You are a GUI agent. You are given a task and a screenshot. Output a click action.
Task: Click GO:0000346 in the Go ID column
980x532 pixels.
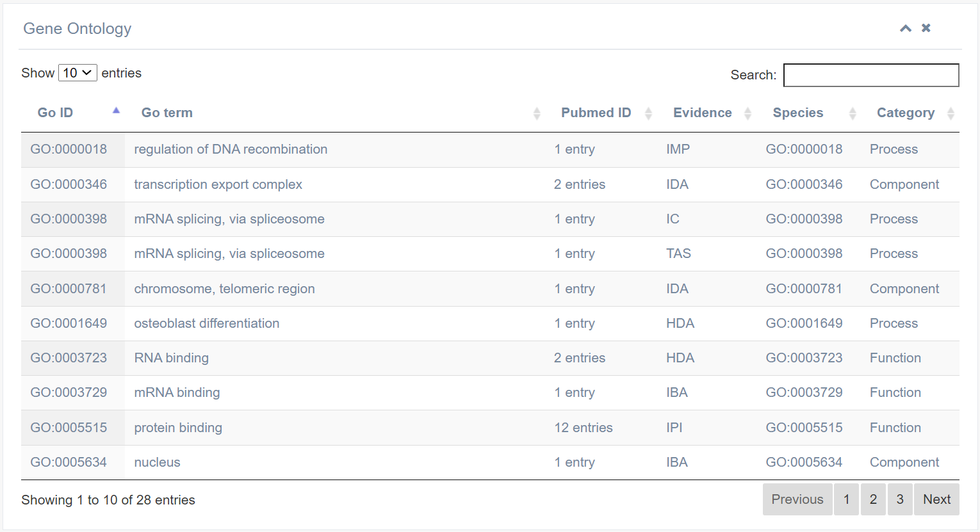[69, 184]
